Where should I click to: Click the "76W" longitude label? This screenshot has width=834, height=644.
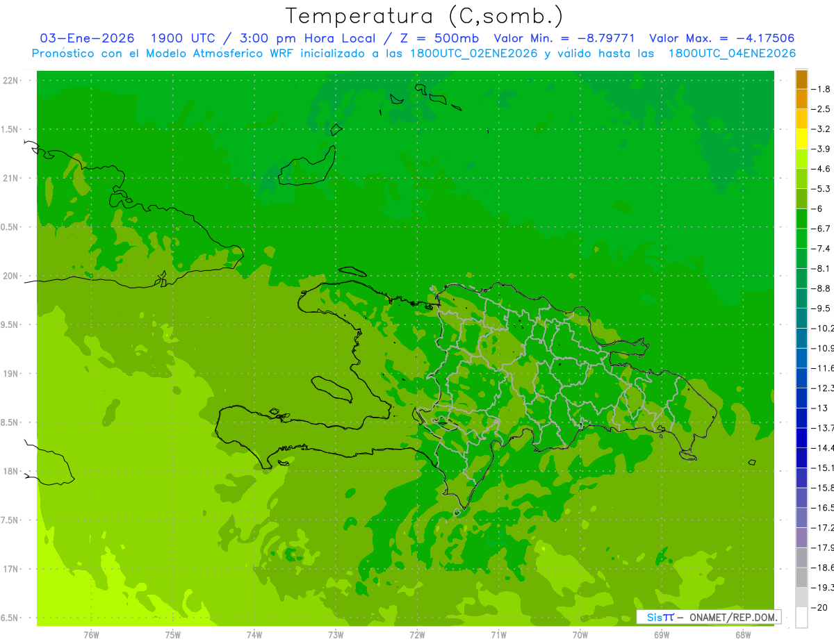(91, 634)
